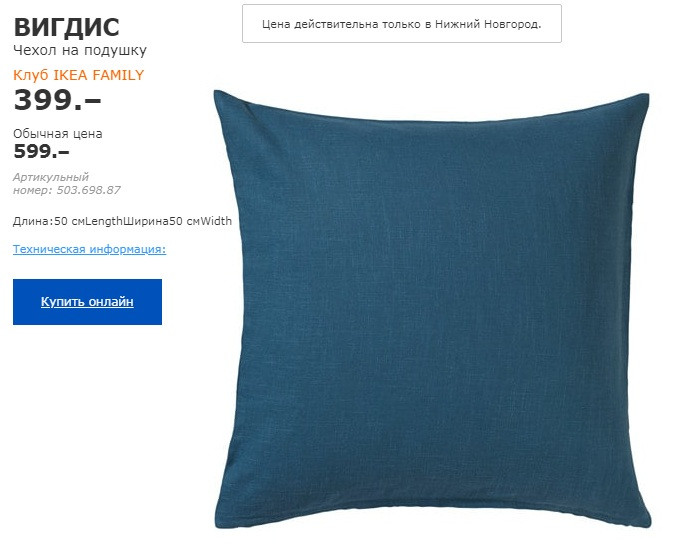Click the Обычная цена label
The height and width of the screenshot is (547, 692).
point(57,133)
